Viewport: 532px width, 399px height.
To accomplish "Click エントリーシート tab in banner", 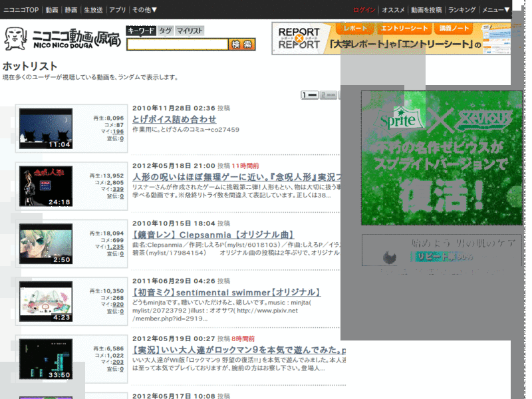I will pyautogui.click(x=404, y=28).
